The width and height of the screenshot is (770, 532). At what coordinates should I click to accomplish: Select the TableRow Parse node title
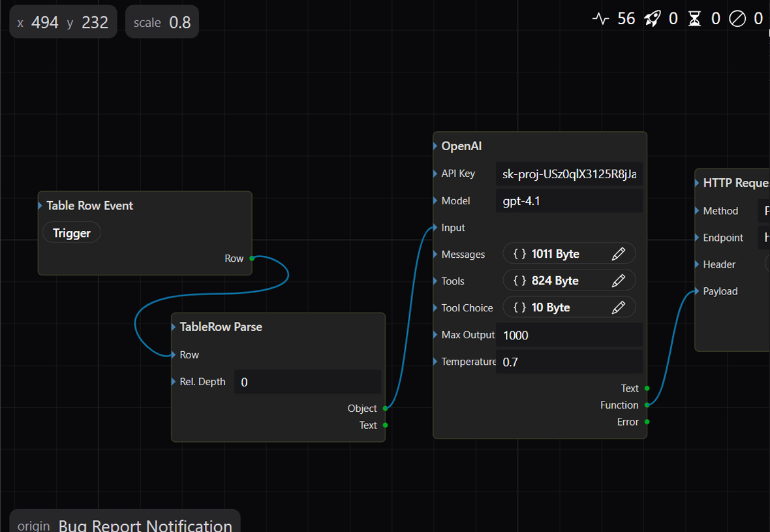[221, 326]
